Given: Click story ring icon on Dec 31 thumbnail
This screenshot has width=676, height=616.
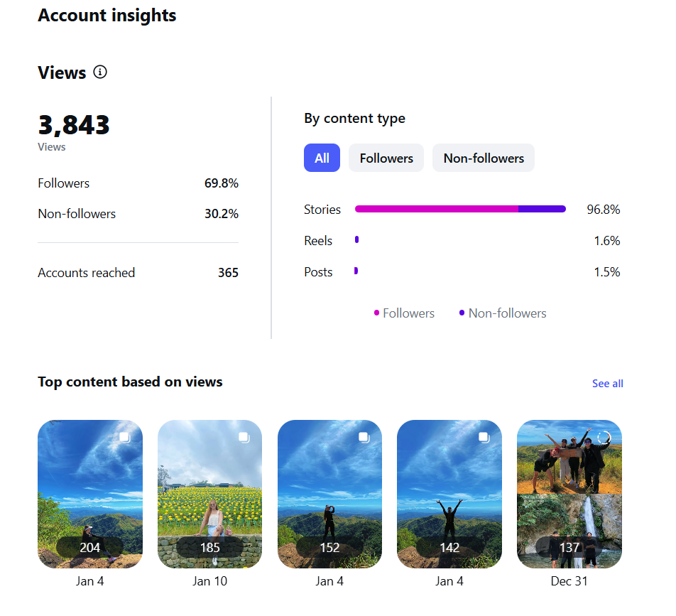Looking at the screenshot, I should coord(604,438).
